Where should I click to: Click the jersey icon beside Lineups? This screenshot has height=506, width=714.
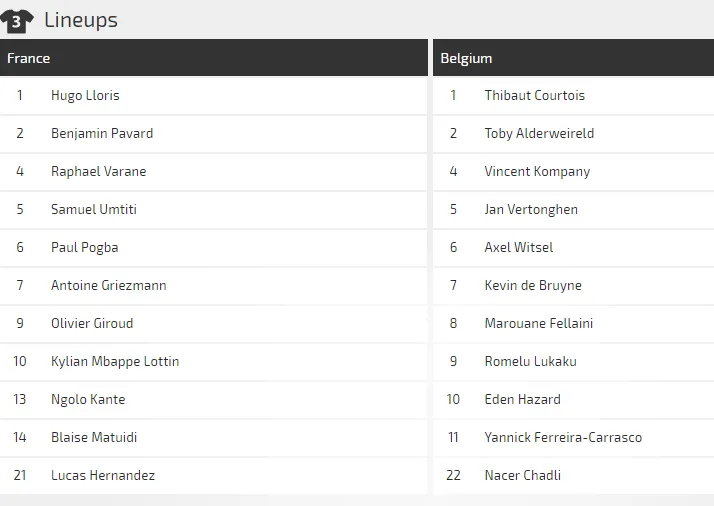pyautogui.click(x=17, y=20)
